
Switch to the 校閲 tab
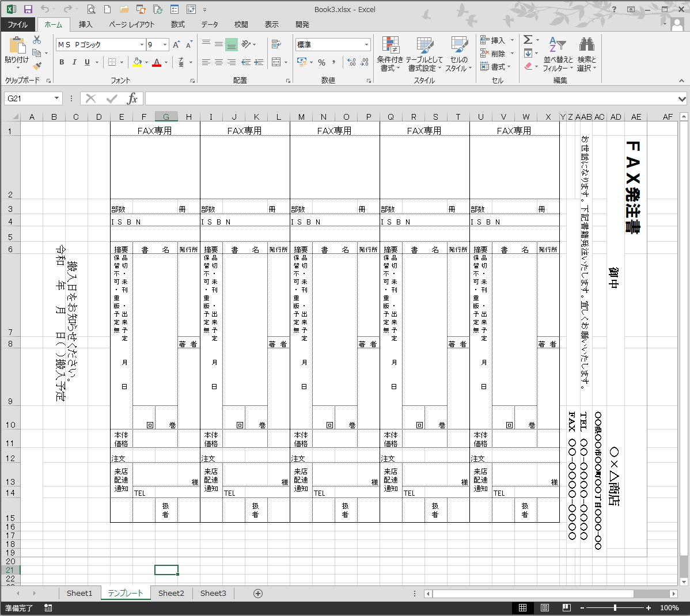241,25
